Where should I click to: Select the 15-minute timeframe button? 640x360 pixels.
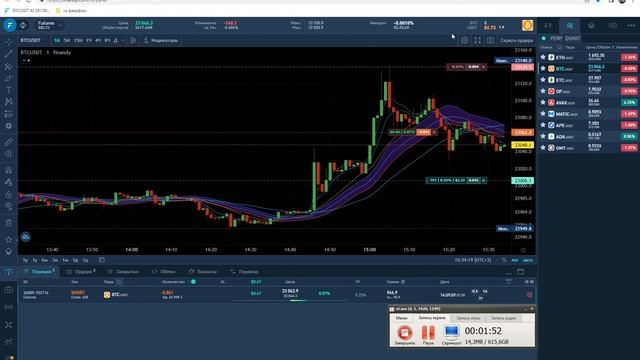[78, 40]
